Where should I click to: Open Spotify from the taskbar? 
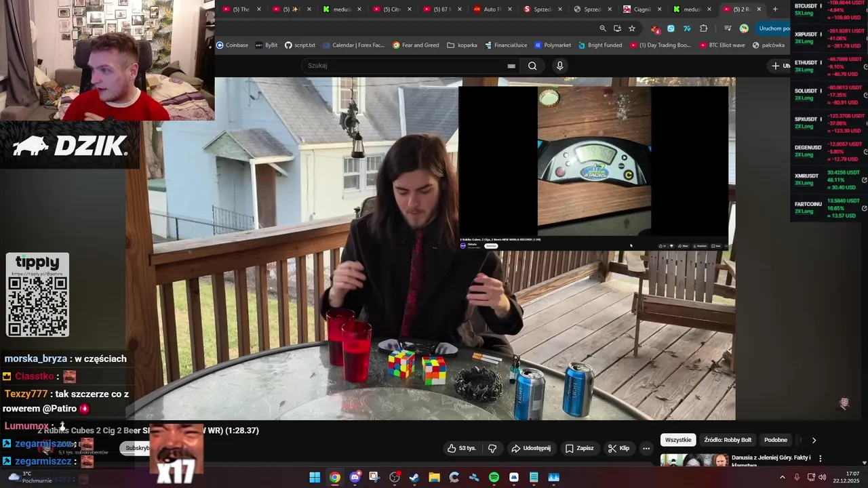[x=494, y=477]
